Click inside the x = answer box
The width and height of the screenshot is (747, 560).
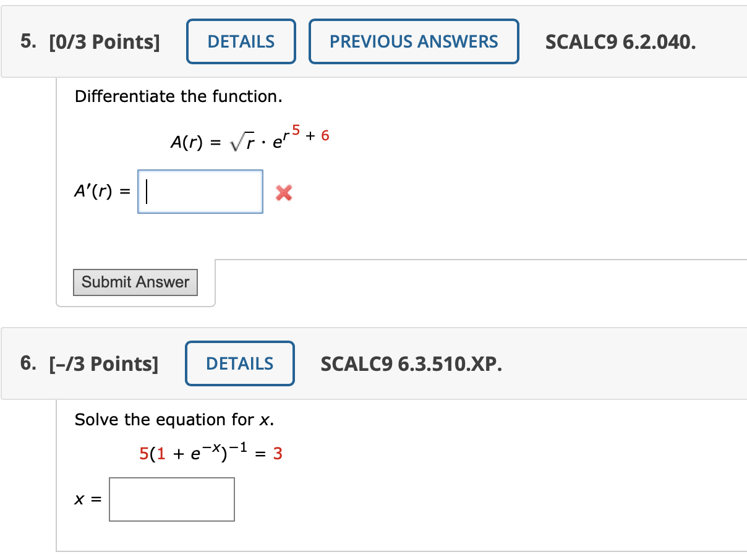[x=171, y=499]
